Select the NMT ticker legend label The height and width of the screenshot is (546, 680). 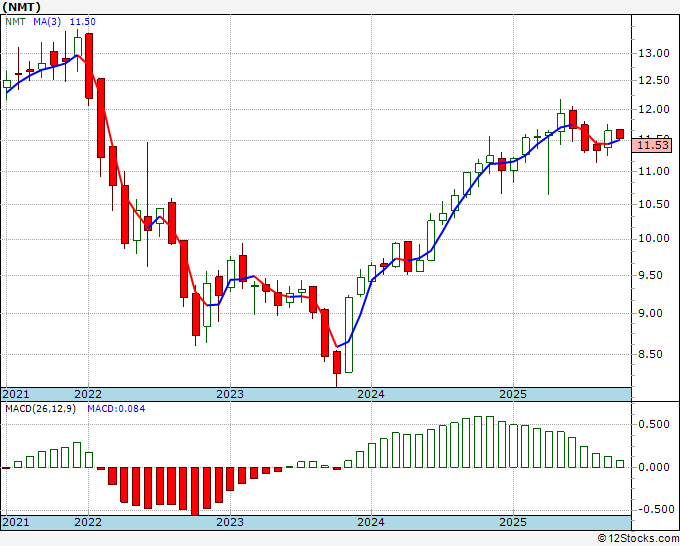click(15, 22)
